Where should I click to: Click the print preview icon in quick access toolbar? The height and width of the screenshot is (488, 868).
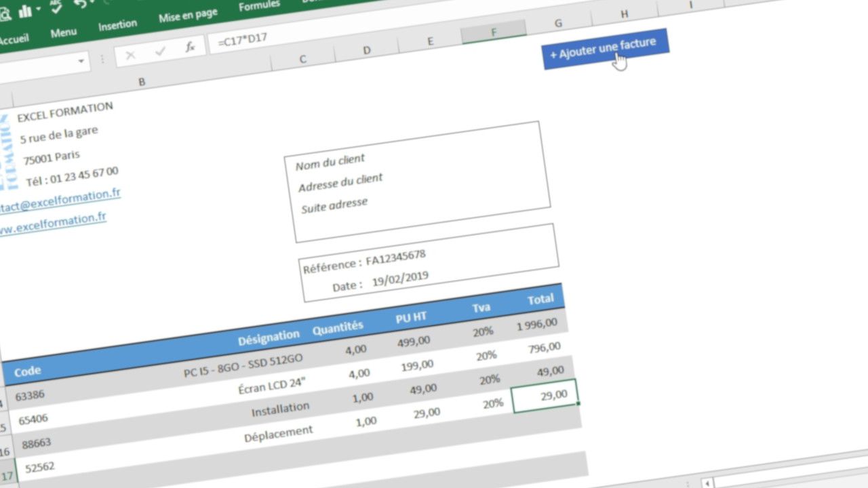point(4,12)
